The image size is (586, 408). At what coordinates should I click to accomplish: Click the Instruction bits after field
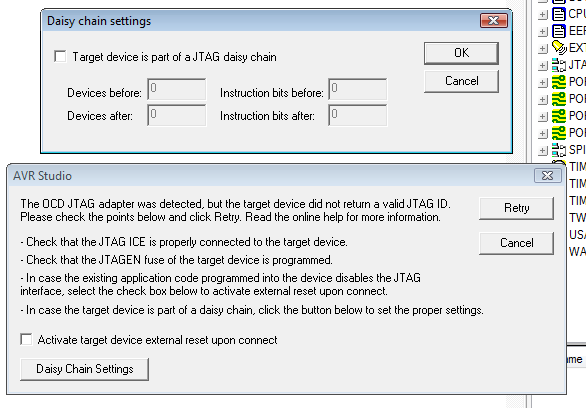pos(358,115)
